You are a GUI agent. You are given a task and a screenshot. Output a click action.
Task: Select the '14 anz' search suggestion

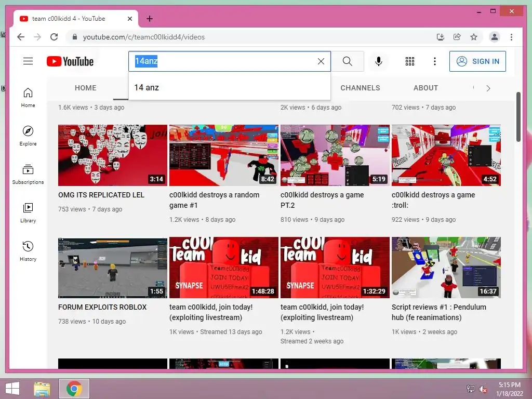229,87
